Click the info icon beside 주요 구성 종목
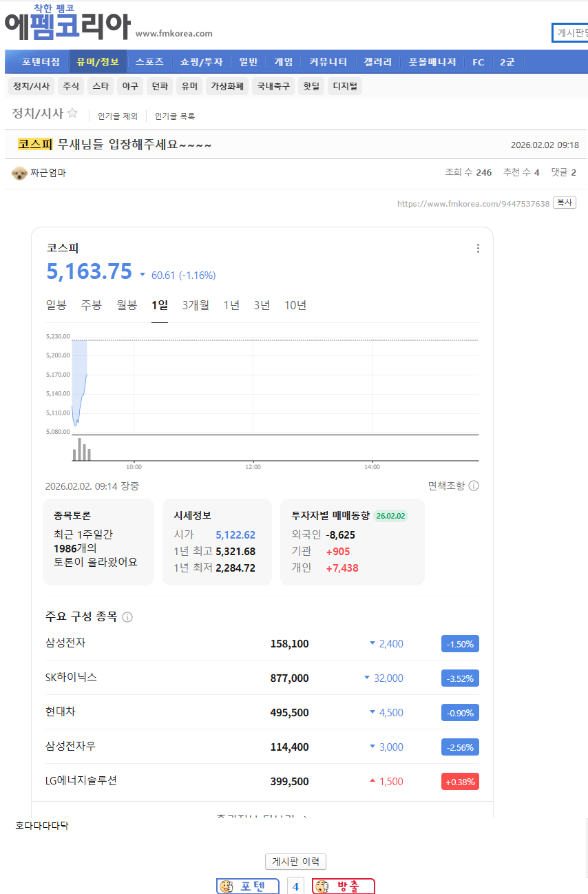The width and height of the screenshot is (588, 894). pyautogui.click(x=127, y=617)
